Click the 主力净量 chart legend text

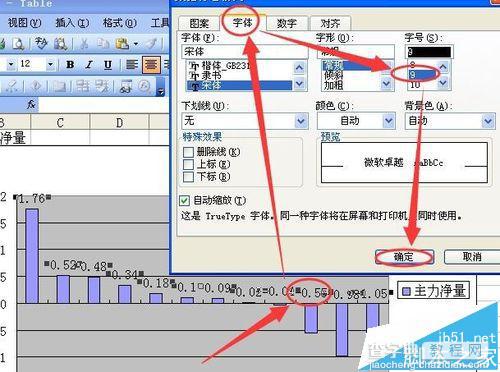tap(439, 291)
